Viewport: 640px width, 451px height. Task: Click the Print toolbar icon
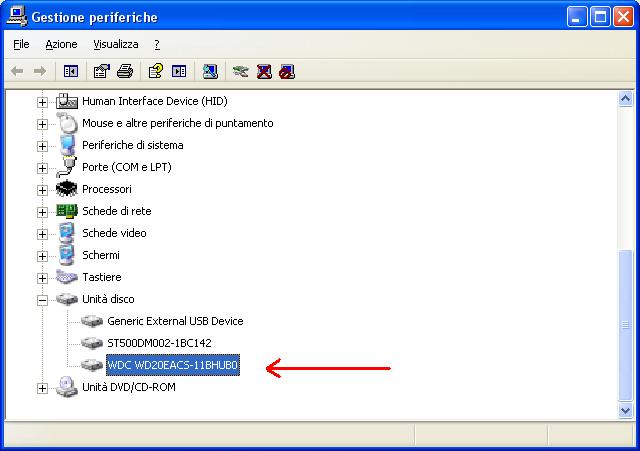pyautogui.click(x=125, y=71)
